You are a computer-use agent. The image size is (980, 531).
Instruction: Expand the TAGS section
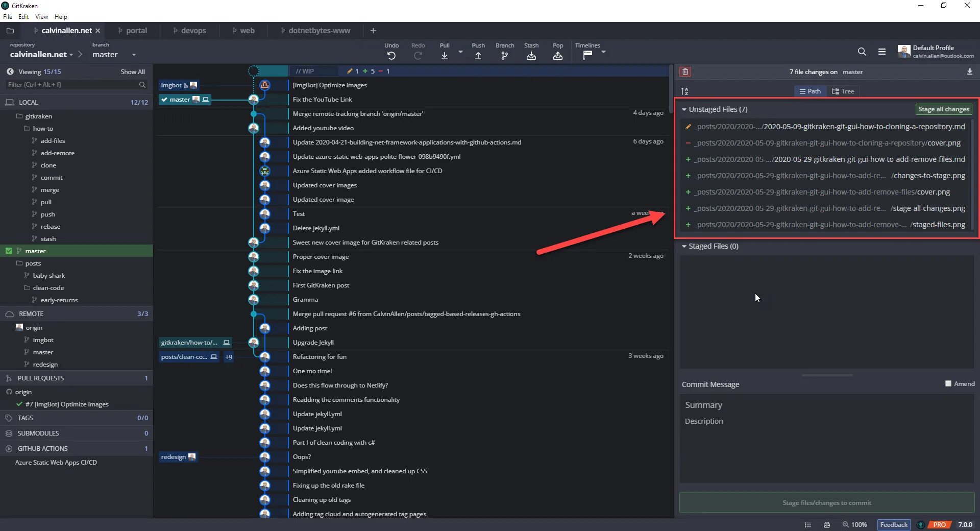pos(77,418)
